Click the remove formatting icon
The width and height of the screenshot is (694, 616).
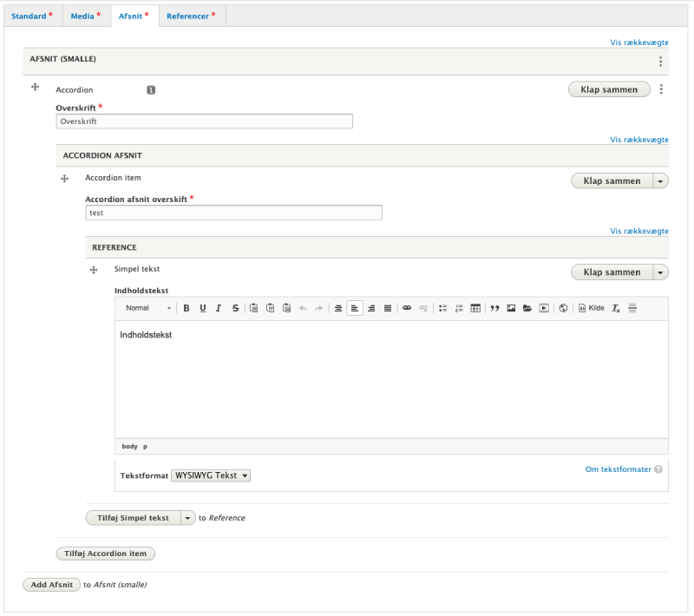tap(616, 308)
